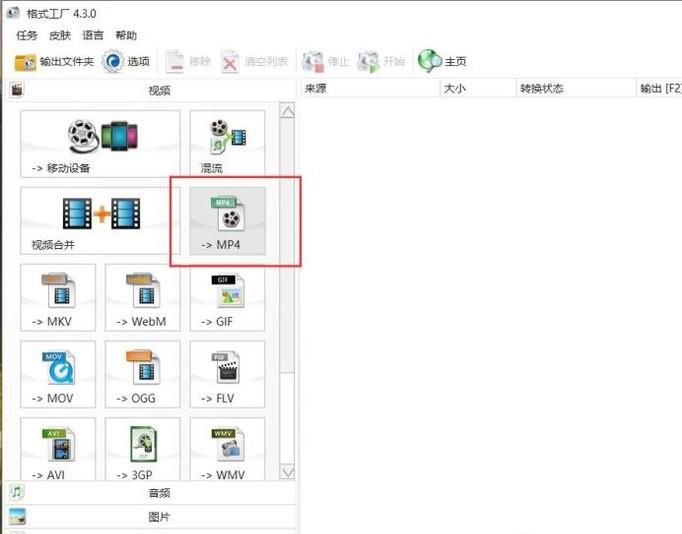Click the -> WebM format icon
The image size is (682, 534).
click(x=143, y=297)
